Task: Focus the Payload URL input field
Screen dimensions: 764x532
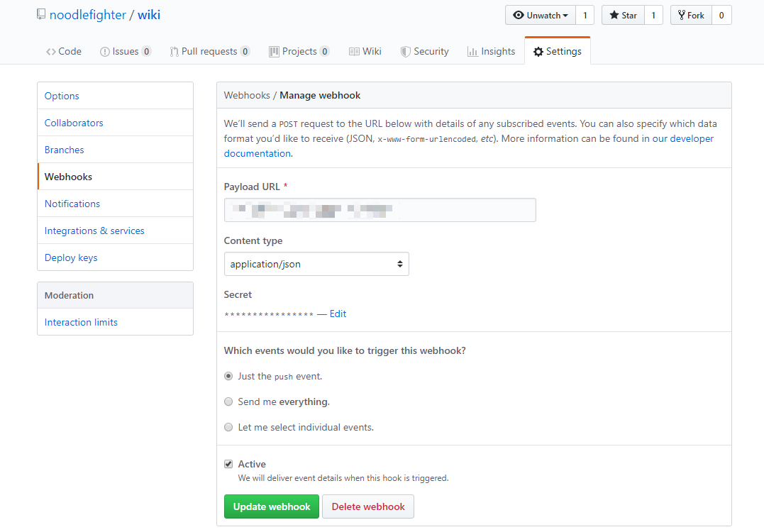Action: (380, 210)
